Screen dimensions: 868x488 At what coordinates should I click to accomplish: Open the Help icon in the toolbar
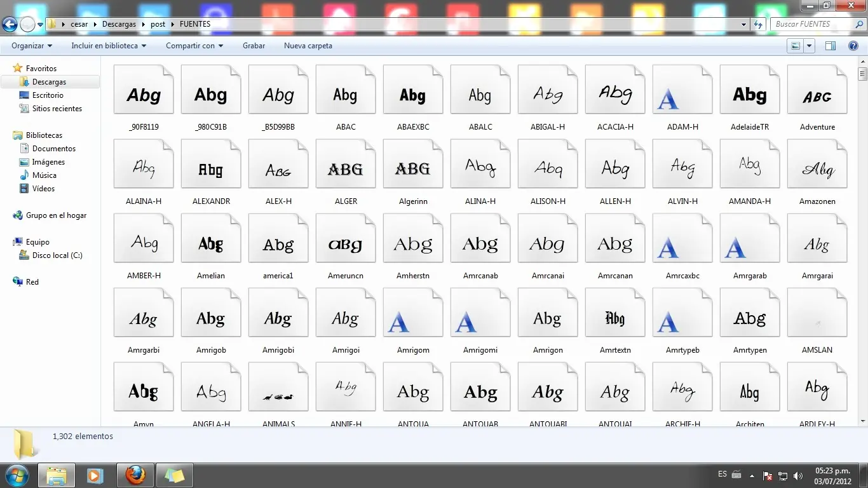853,46
